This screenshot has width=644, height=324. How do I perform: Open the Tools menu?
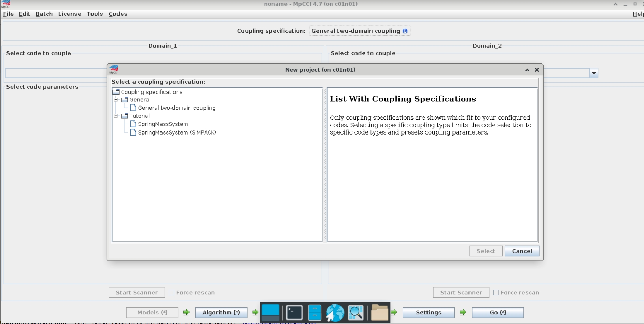click(x=95, y=14)
